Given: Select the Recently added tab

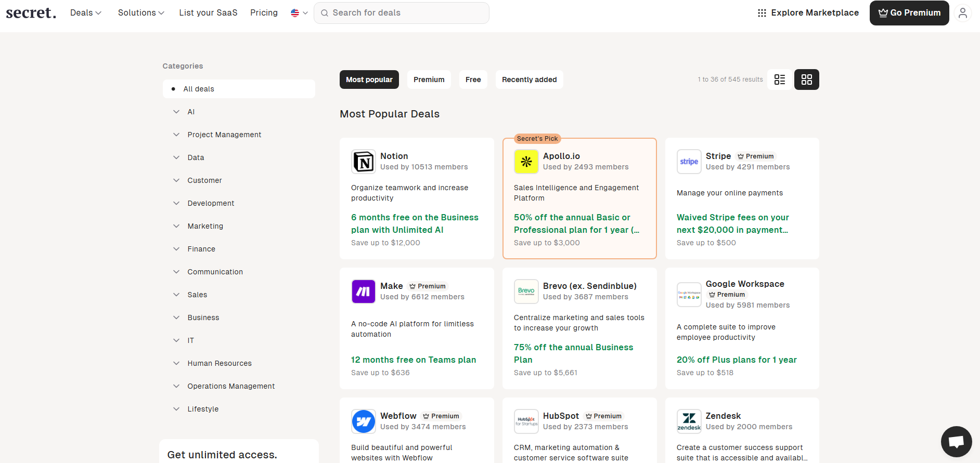Looking at the screenshot, I should point(529,80).
